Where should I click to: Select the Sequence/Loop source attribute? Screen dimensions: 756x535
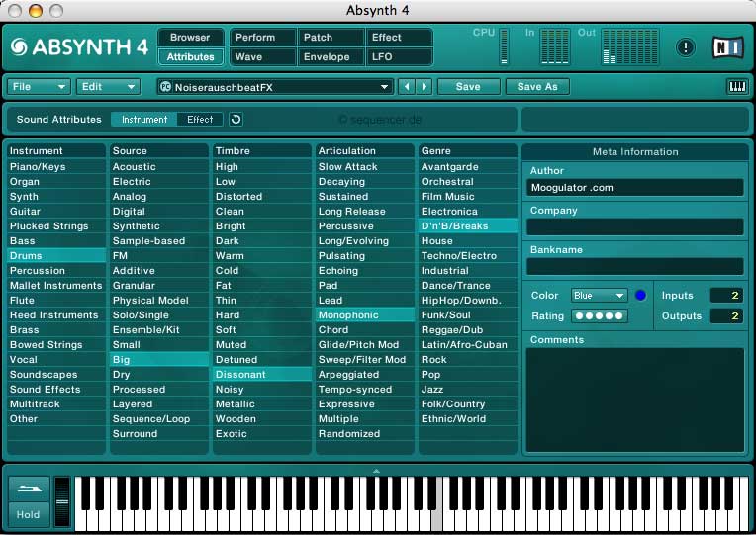159,419
